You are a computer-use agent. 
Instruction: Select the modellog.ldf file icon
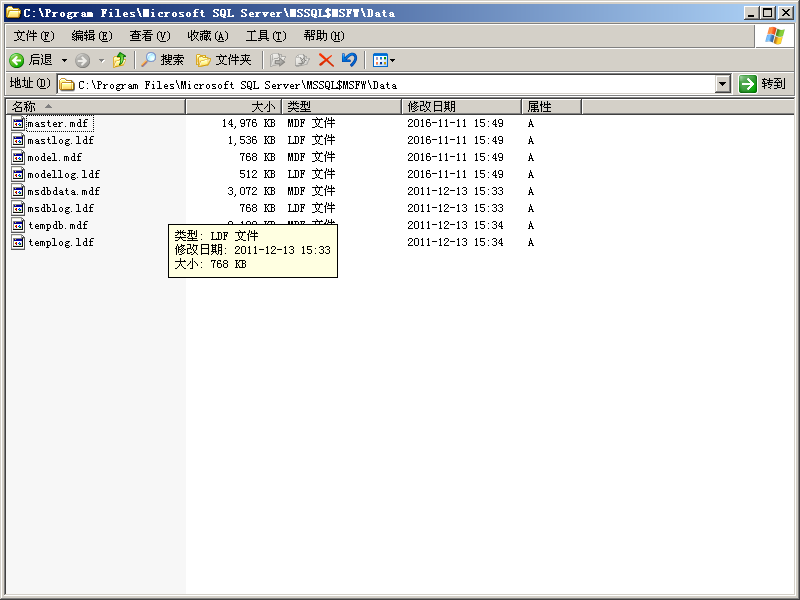point(18,174)
